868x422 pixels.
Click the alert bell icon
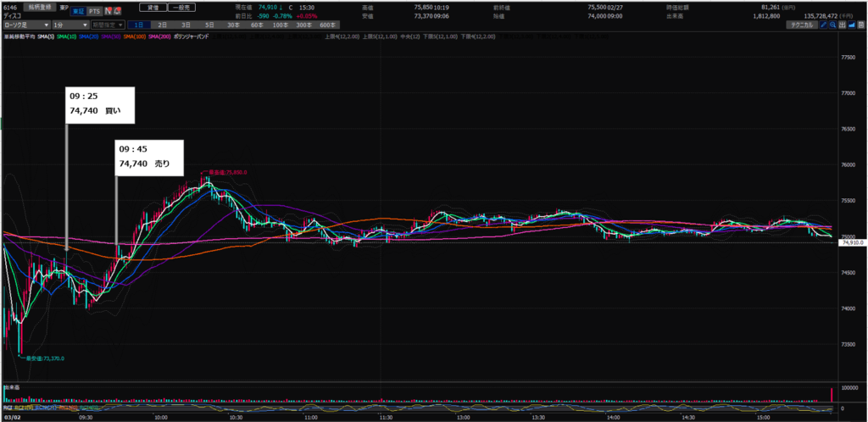[117, 12]
